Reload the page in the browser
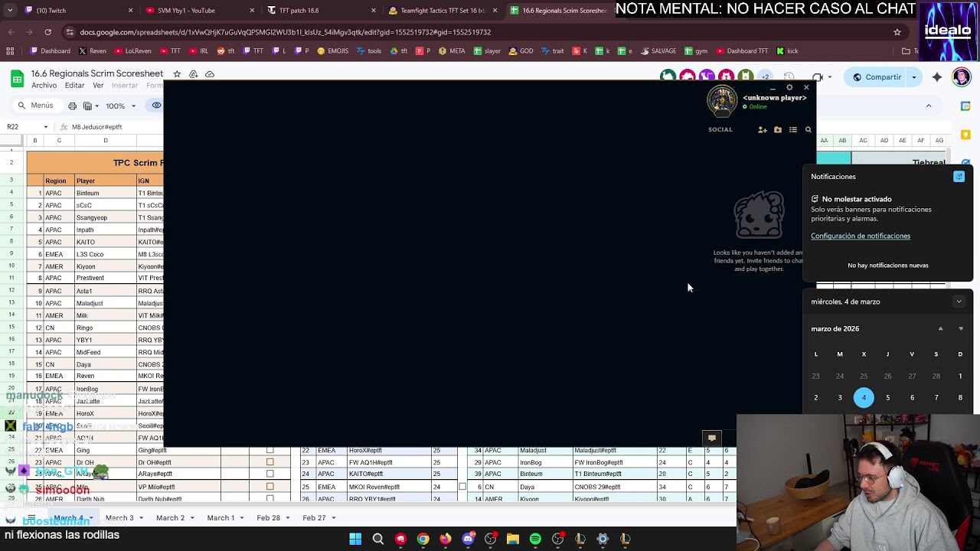Screen dimensions: 980x551 48,32
